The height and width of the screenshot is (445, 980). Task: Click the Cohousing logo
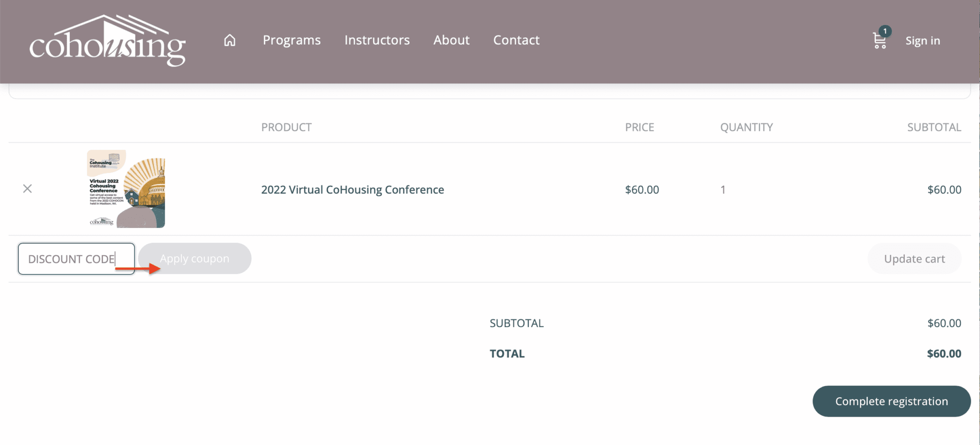tap(108, 41)
